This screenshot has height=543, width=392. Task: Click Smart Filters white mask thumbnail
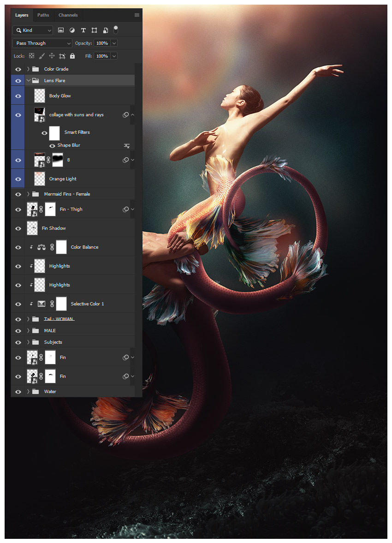click(x=54, y=133)
